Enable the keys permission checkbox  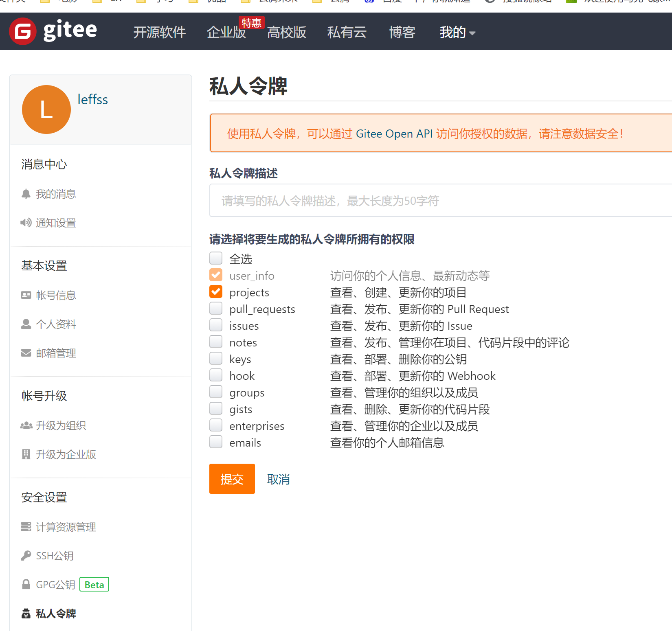coord(216,358)
